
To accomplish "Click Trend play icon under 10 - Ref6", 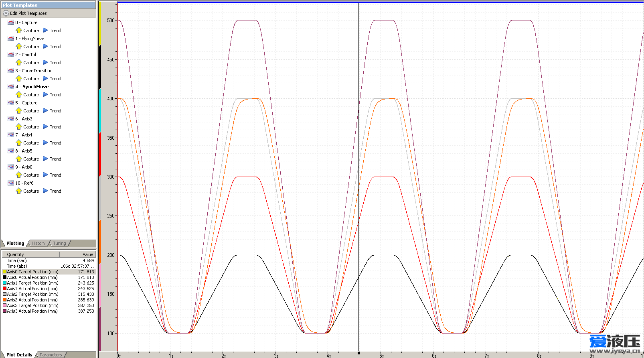I will (x=45, y=191).
